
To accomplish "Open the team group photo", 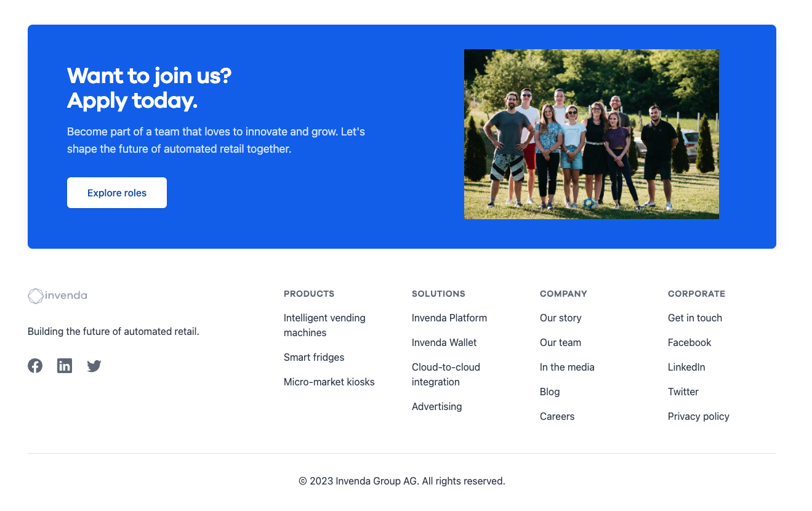I will 592,134.
